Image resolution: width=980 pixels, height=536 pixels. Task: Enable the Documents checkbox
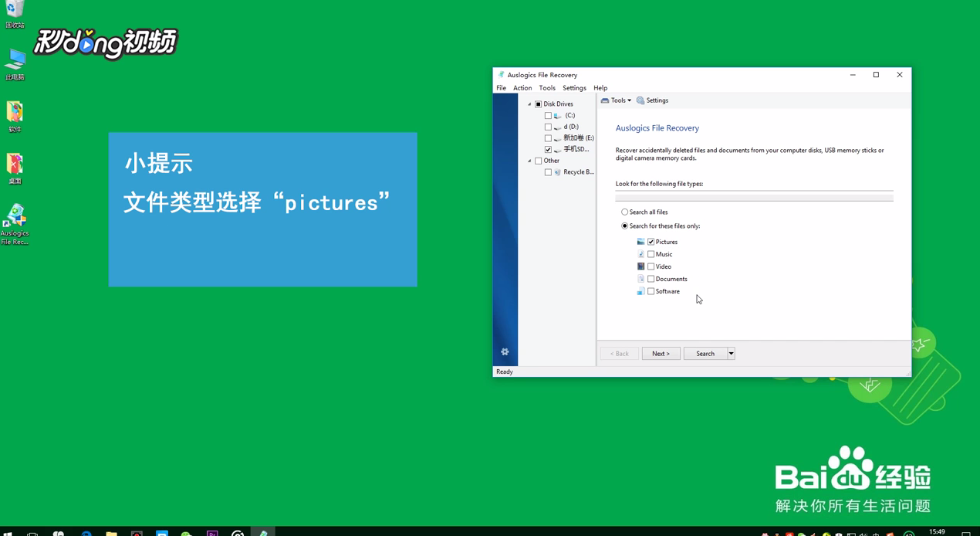(x=651, y=279)
